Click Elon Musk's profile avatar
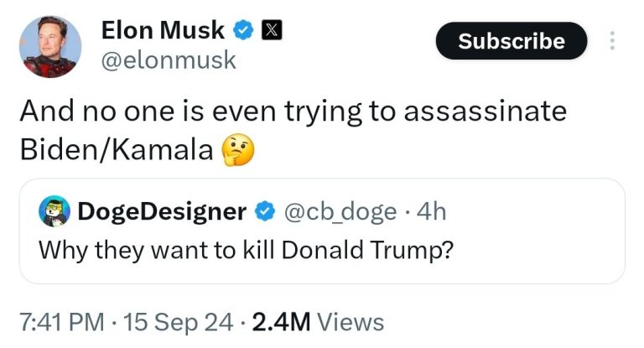 [50, 46]
